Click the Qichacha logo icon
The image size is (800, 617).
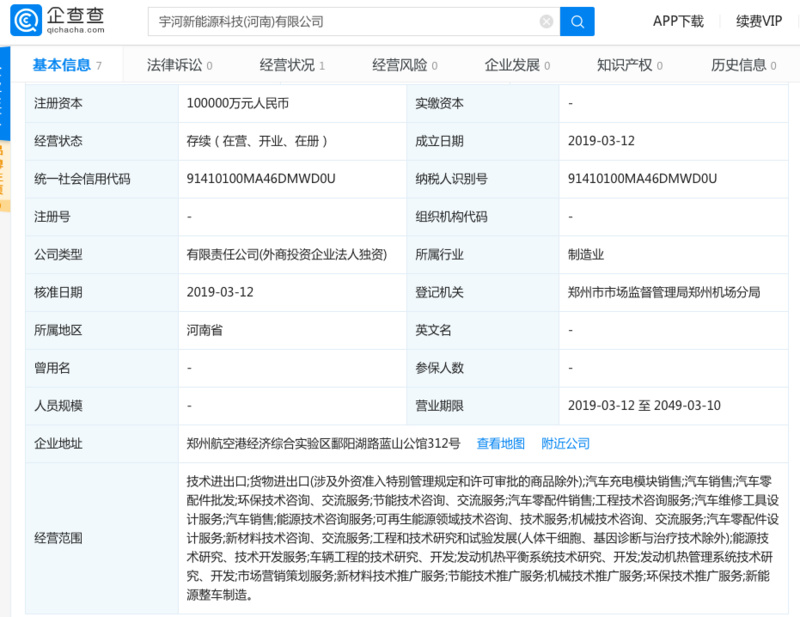click(x=27, y=21)
